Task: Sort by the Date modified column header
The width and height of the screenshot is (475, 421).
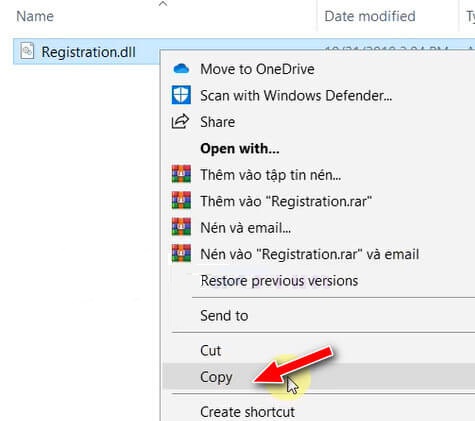Action: pyautogui.click(x=370, y=16)
